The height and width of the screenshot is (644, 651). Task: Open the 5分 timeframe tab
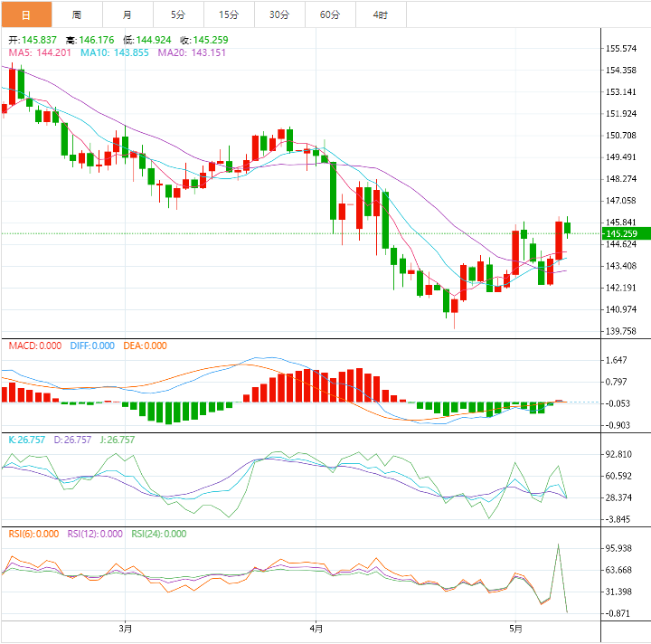pos(178,15)
